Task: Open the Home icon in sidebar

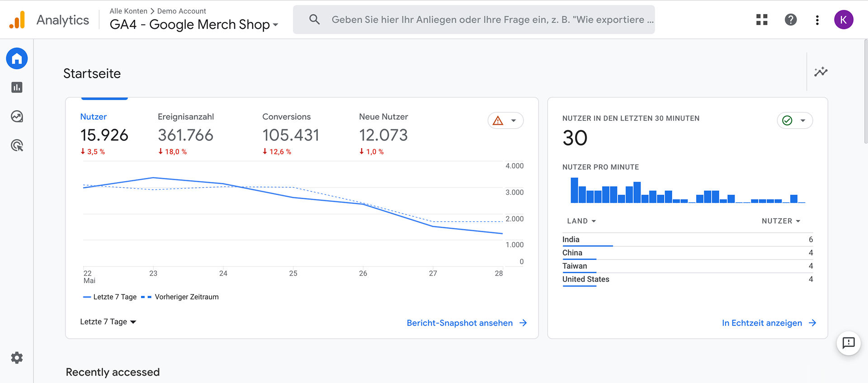Action: (17, 58)
